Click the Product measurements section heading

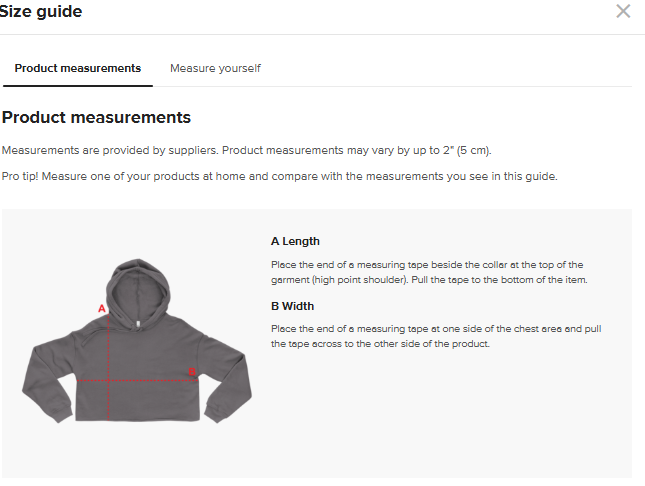tap(96, 117)
